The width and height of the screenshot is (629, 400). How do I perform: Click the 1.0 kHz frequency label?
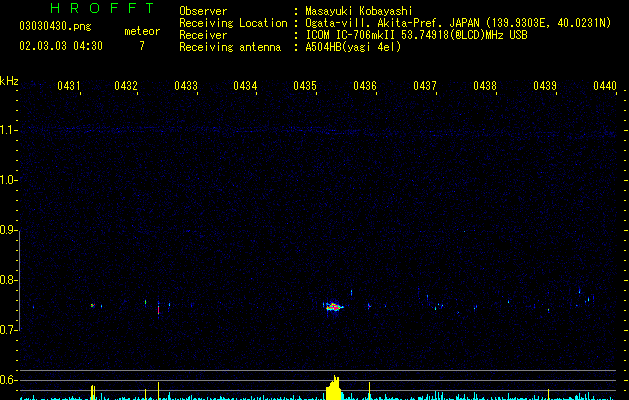click(x=9, y=180)
